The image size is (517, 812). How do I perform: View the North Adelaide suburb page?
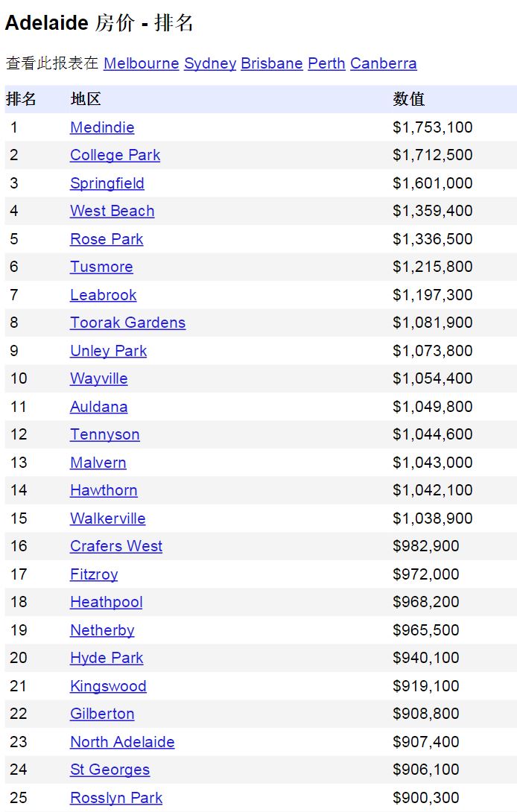(x=122, y=742)
